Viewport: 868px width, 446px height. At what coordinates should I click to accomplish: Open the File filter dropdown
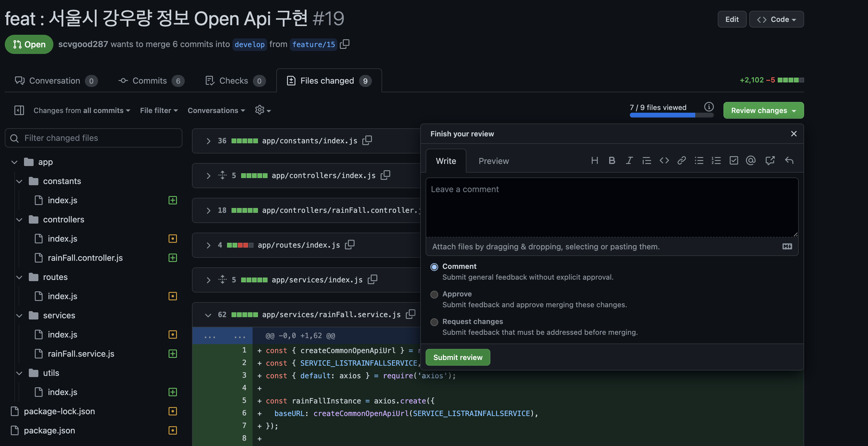[159, 111]
